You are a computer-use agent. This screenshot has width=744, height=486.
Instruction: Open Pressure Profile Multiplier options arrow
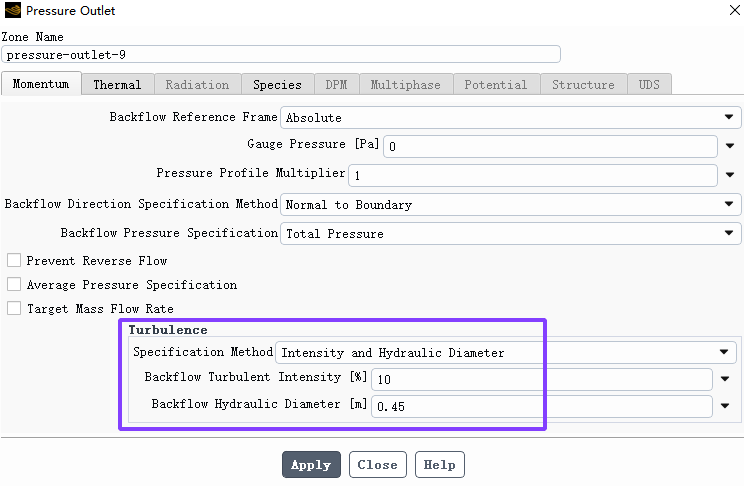[x=730, y=175]
